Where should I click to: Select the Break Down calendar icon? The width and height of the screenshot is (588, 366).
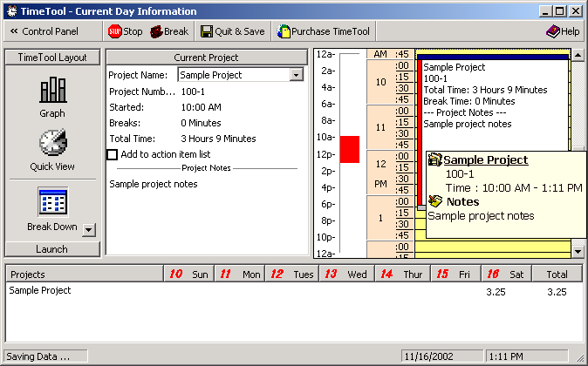click(52, 202)
